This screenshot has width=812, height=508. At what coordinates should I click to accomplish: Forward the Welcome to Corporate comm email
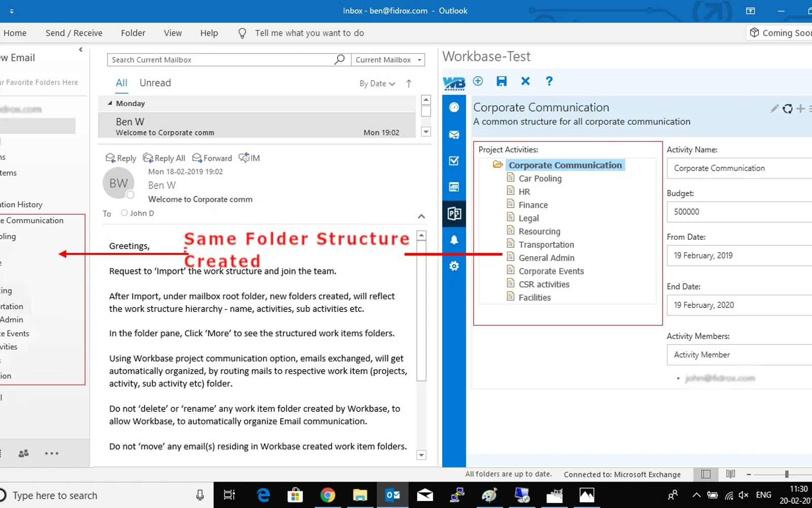click(x=212, y=158)
